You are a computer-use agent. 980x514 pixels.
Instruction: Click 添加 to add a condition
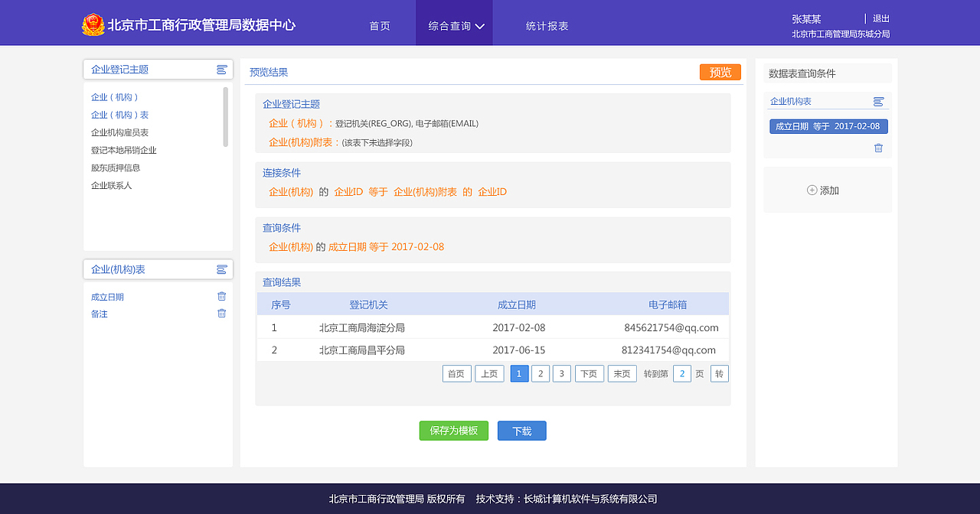pyautogui.click(x=829, y=190)
